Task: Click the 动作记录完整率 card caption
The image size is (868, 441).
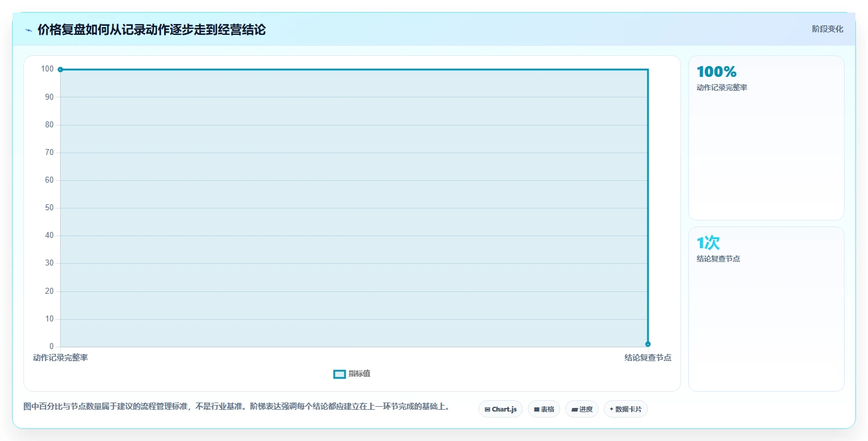Action: (x=722, y=88)
